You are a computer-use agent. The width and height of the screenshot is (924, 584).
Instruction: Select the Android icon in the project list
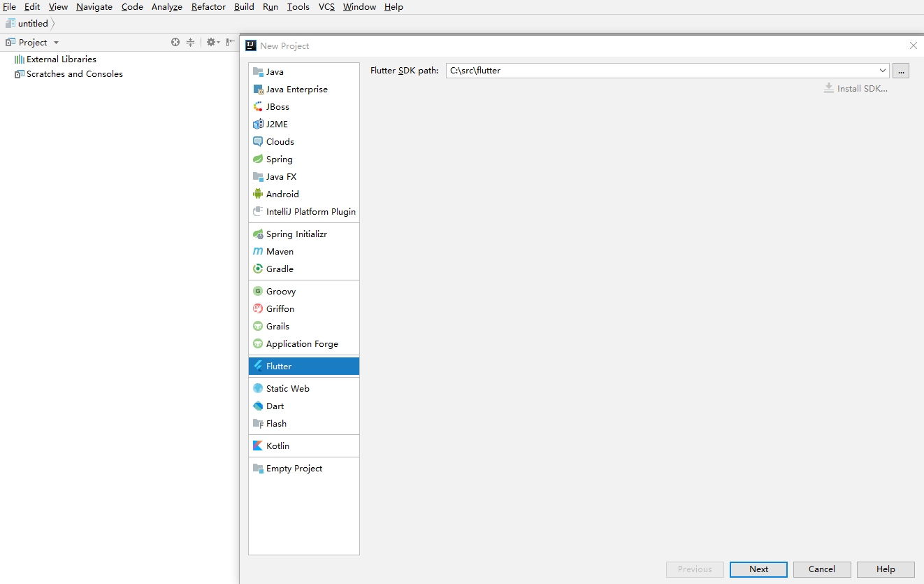click(258, 194)
